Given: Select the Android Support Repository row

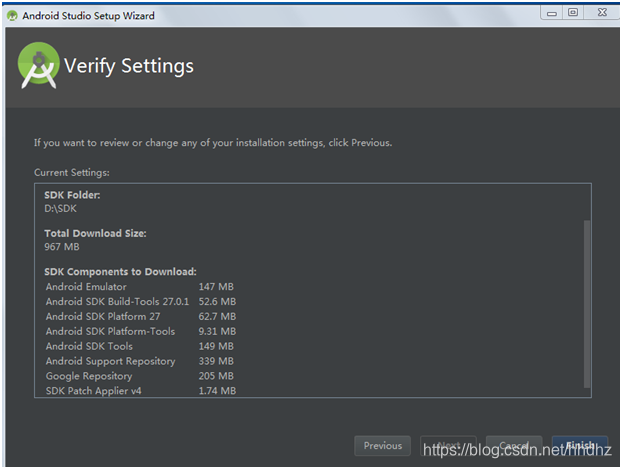Looking at the screenshot, I should (140, 361).
